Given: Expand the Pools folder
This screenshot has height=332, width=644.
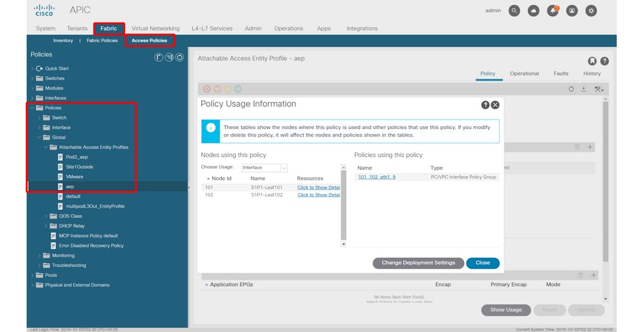Looking at the screenshot, I should (32, 275).
